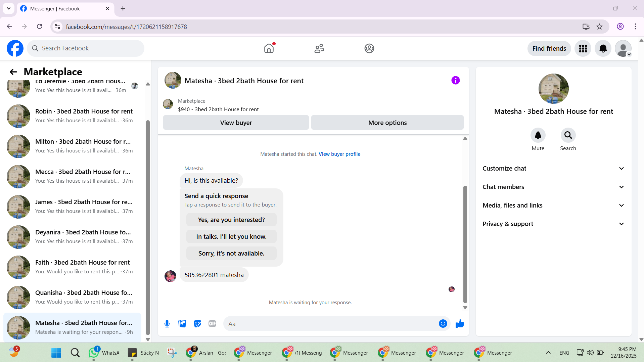The height and width of the screenshot is (362, 644).
Task: Click the browser address bar URL
Action: click(126, 27)
